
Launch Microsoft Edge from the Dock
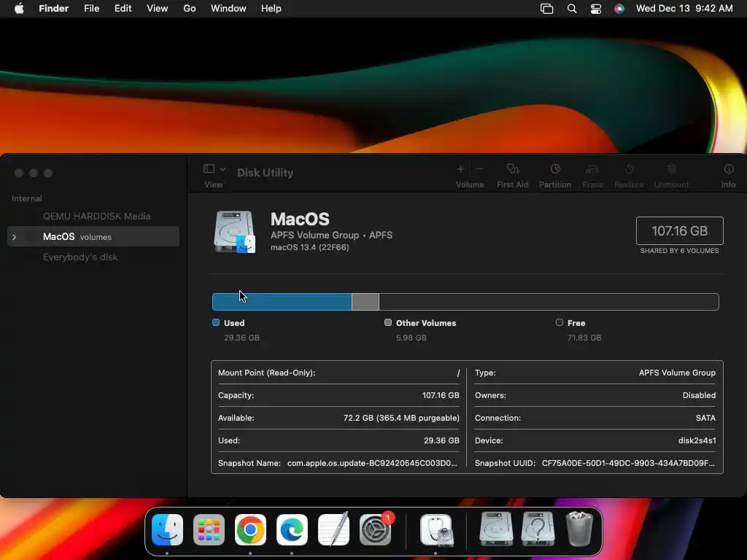pyautogui.click(x=292, y=529)
